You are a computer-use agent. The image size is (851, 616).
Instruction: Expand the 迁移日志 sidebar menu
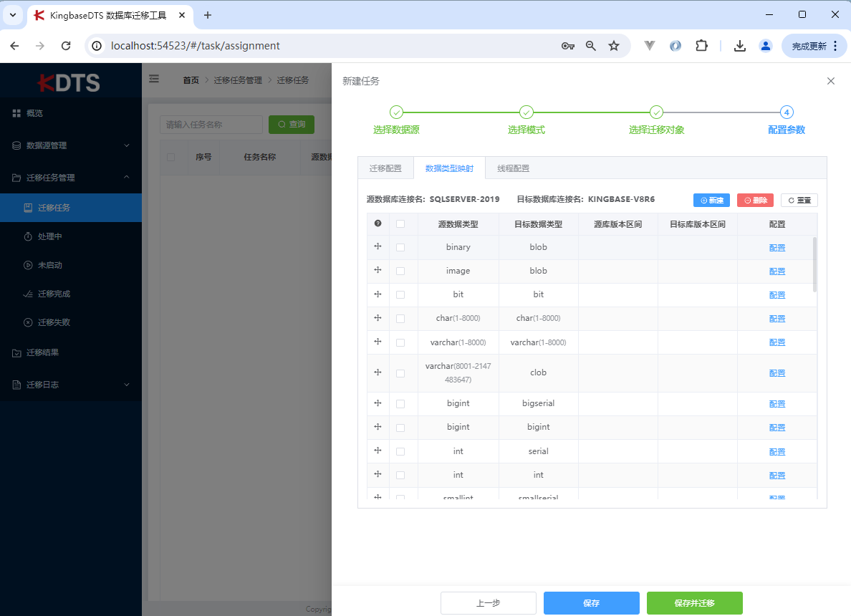pyautogui.click(x=70, y=385)
